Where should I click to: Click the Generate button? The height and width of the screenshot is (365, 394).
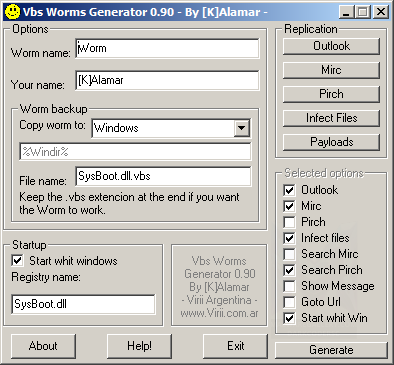tap(331, 350)
